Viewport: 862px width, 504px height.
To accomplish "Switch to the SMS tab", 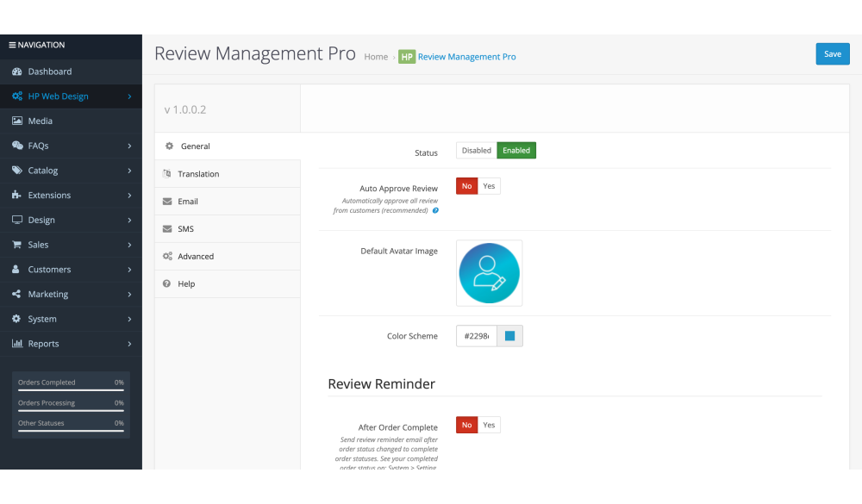I will (x=185, y=229).
